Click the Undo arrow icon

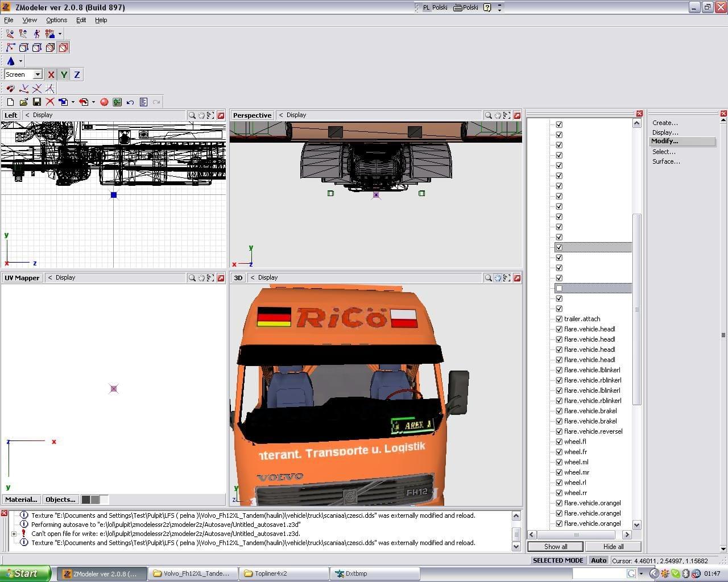click(130, 102)
